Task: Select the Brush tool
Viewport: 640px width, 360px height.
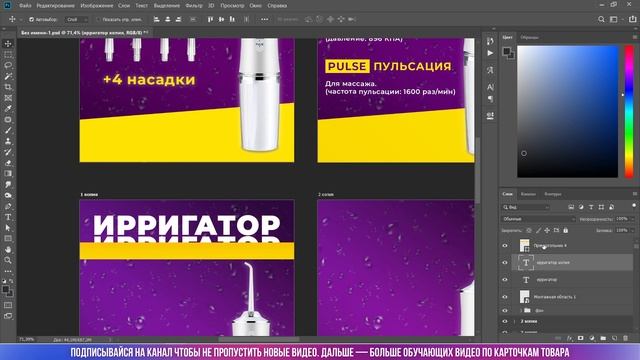Action: pyautogui.click(x=8, y=130)
